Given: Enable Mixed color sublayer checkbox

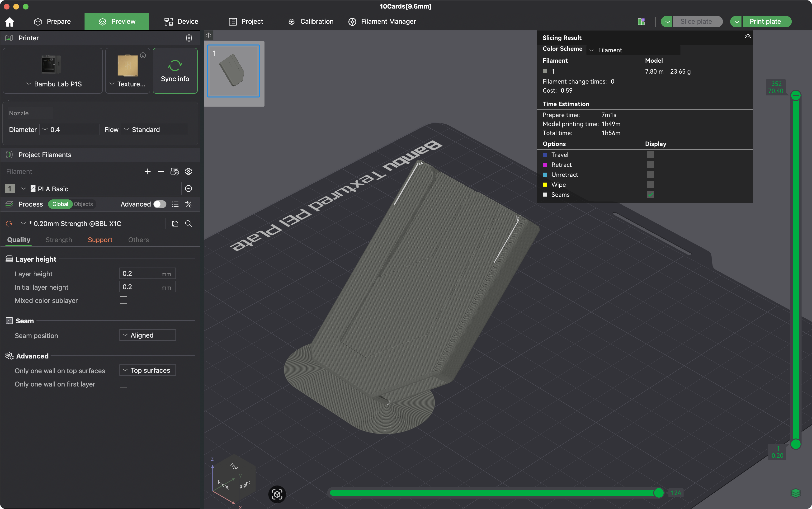Looking at the screenshot, I should [x=123, y=300].
